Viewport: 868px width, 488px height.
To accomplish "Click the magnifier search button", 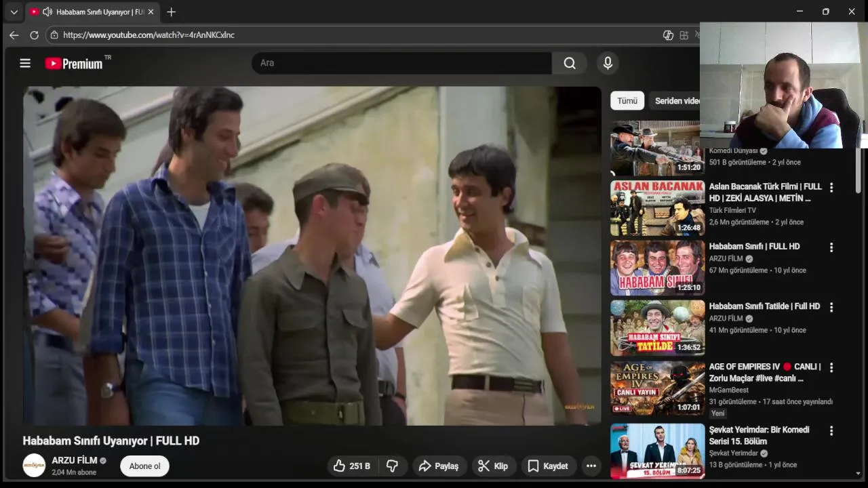I will pyautogui.click(x=570, y=63).
